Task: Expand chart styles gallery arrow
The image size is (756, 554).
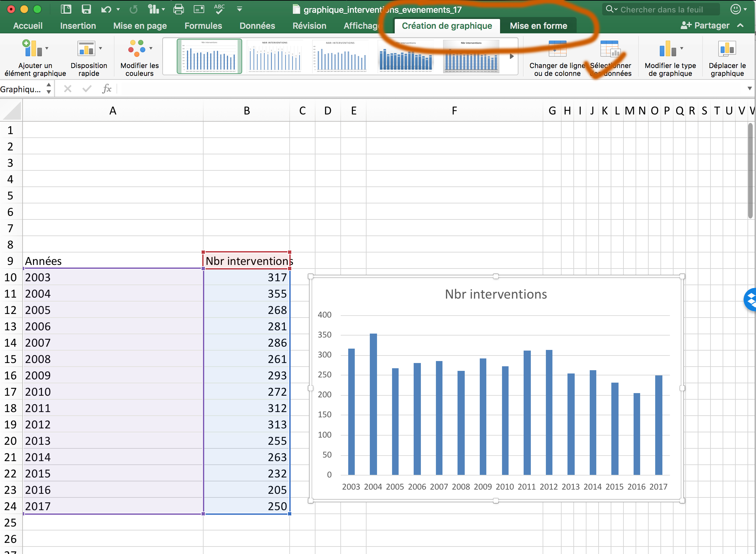Action: click(512, 56)
